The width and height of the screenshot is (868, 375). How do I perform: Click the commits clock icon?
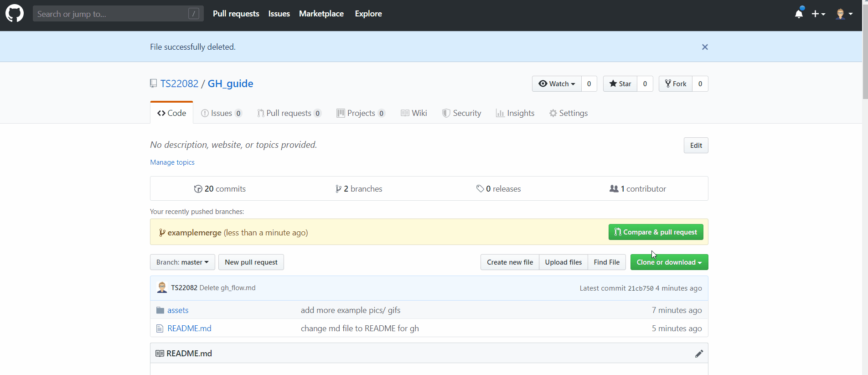(198, 189)
